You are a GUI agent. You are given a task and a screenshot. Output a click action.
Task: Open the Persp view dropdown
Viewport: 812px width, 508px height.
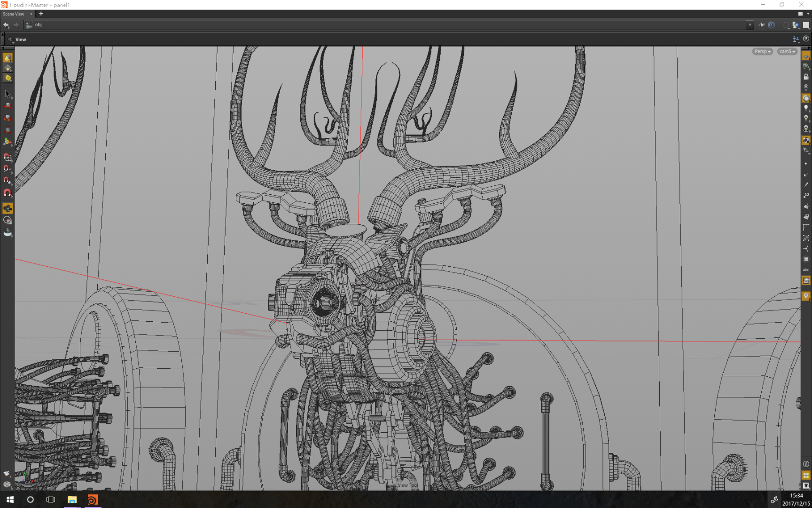click(x=762, y=51)
